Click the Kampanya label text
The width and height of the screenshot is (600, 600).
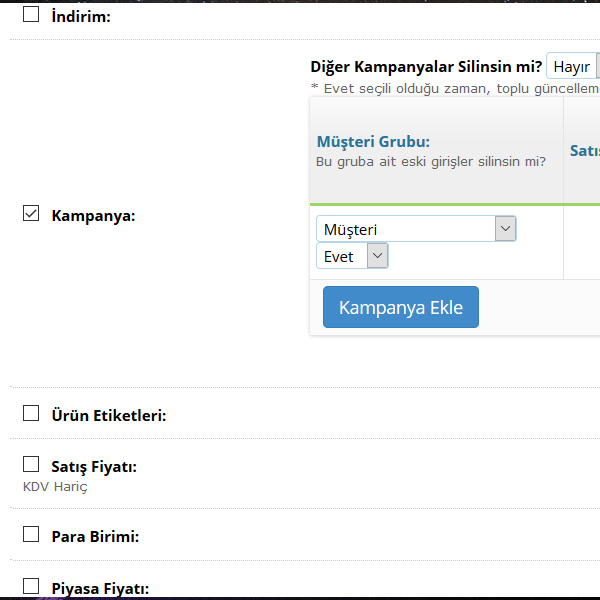(93, 216)
